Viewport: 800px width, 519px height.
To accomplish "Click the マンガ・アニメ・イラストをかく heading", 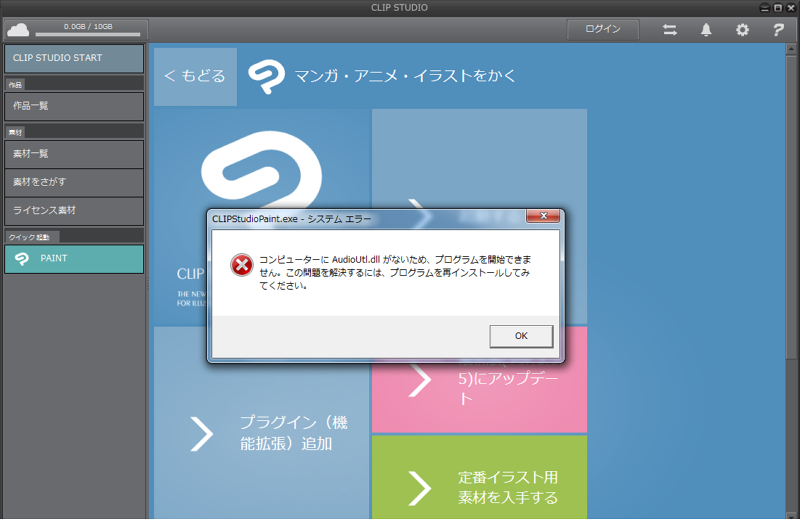I will (405, 77).
